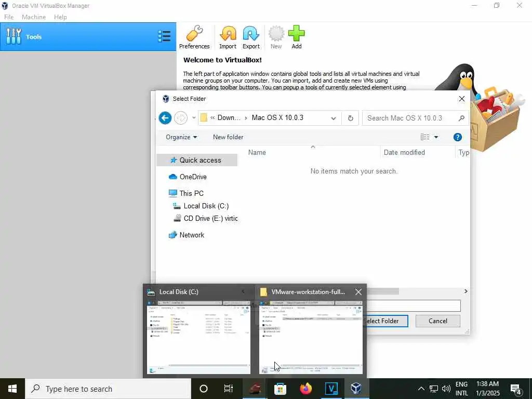Click the Cancel button

pyautogui.click(x=437, y=321)
